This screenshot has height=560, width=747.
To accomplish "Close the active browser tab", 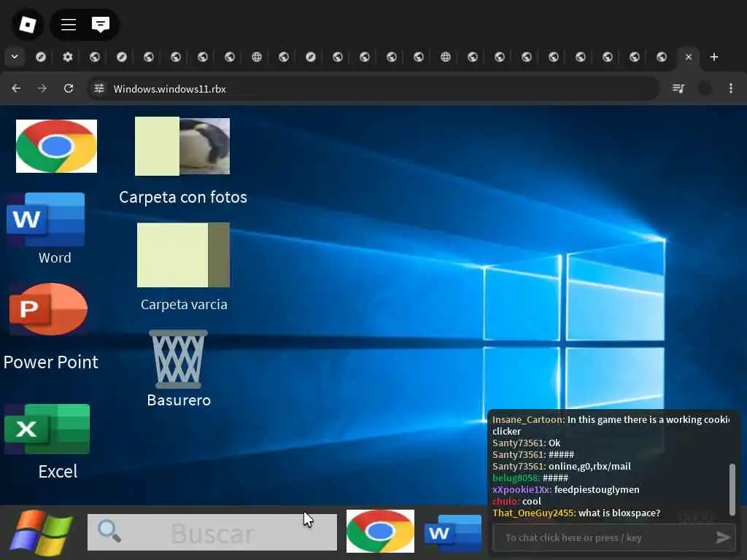I will (x=689, y=57).
